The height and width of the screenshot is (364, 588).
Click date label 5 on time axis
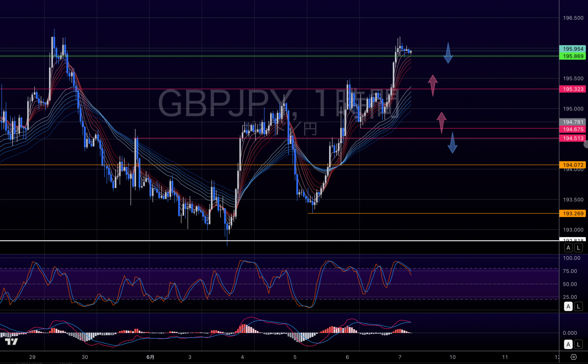coord(295,357)
